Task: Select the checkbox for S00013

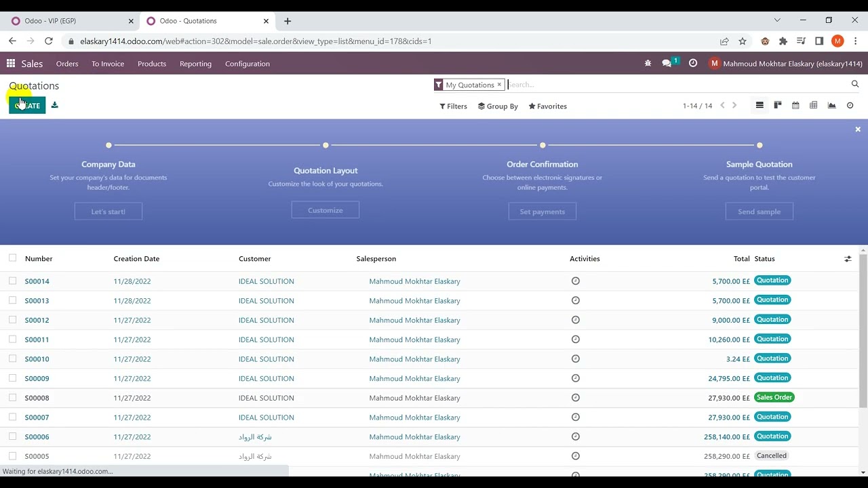Action: pos(12,300)
